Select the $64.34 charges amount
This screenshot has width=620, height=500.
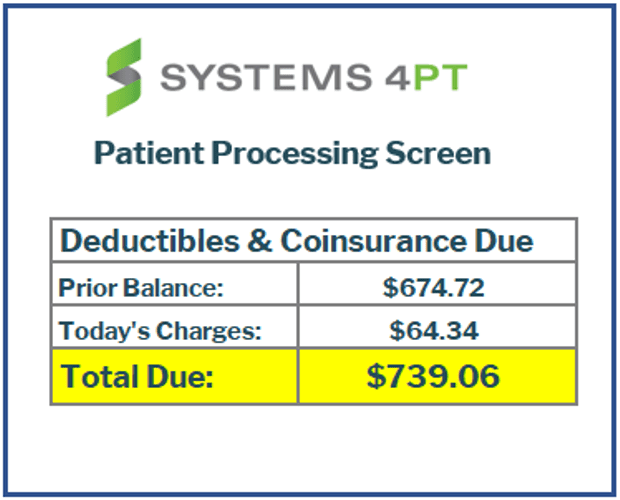coord(434,330)
